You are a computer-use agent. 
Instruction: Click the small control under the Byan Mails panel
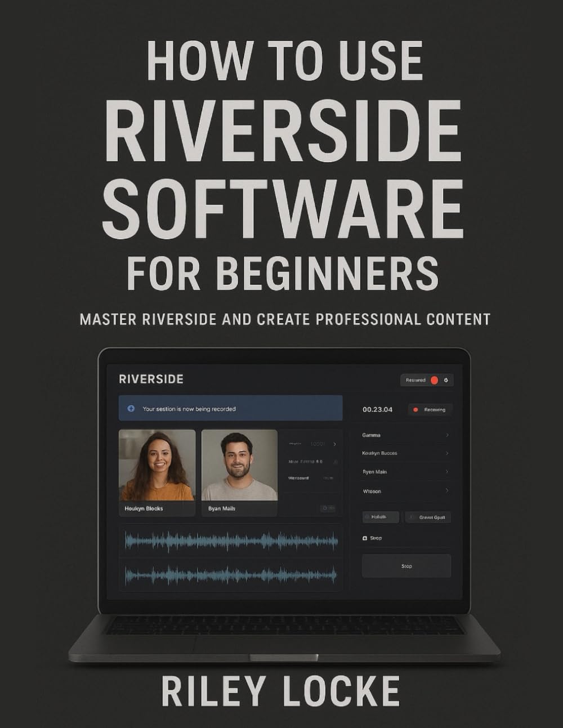[x=328, y=508]
